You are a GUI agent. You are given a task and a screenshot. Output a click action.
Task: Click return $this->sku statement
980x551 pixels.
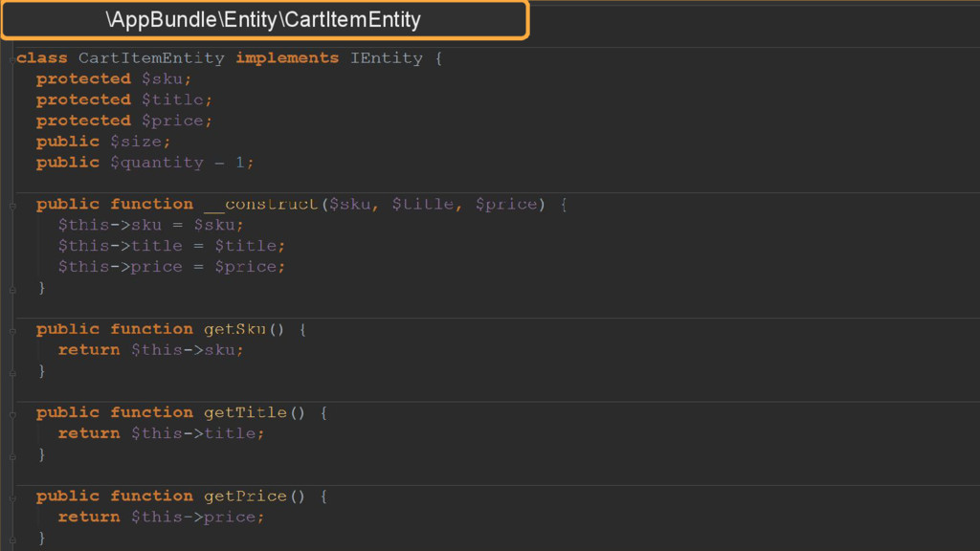coord(150,350)
